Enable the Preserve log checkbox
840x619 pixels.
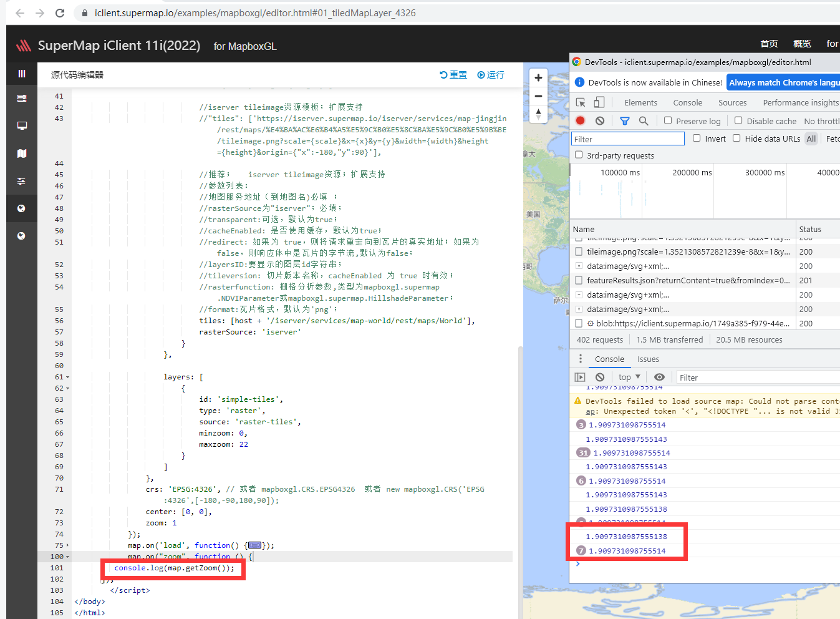[668, 120]
